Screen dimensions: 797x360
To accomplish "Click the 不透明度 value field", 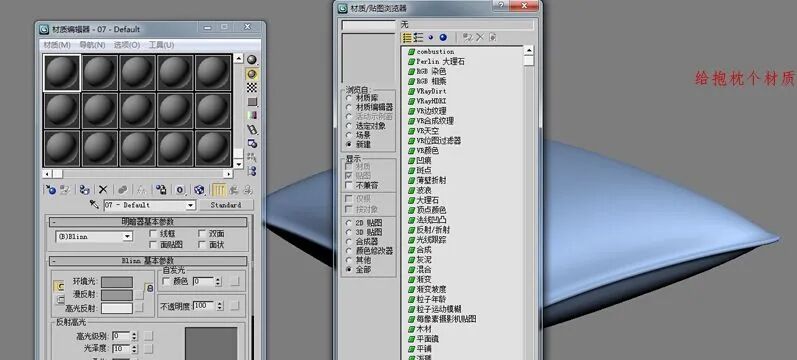I will 204,306.
